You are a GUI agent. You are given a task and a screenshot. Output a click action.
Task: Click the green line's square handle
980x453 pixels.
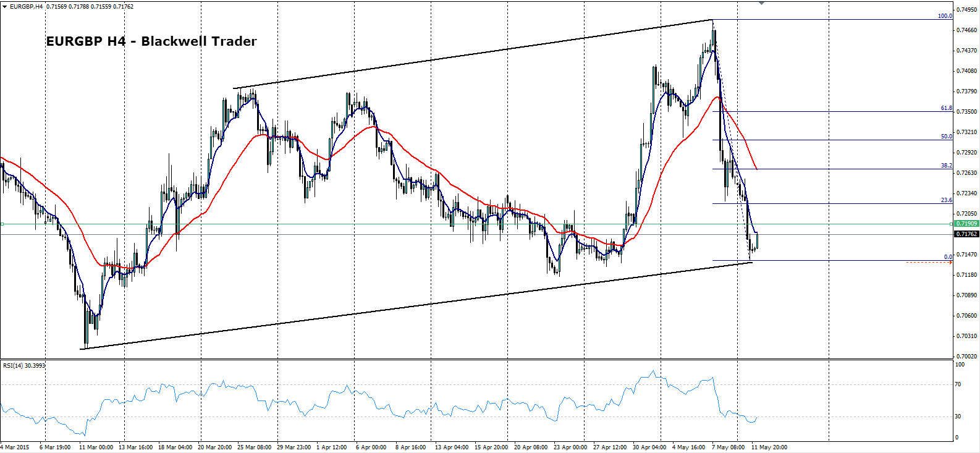click(2, 224)
